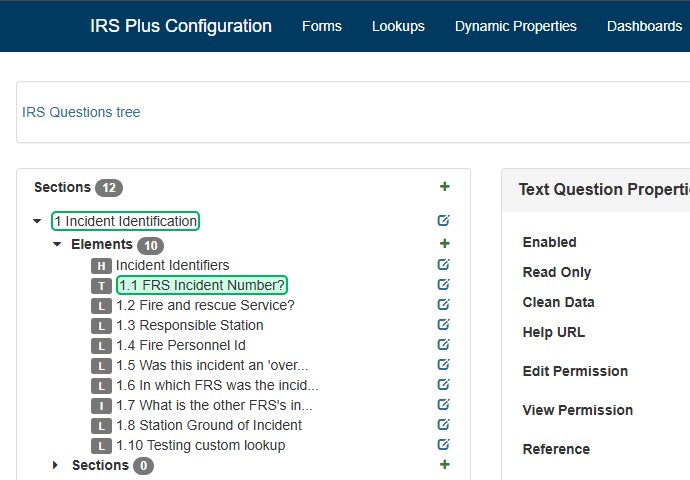Click edit icon beside Incident Identifiers
690x480 pixels.
tap(444, 265)
